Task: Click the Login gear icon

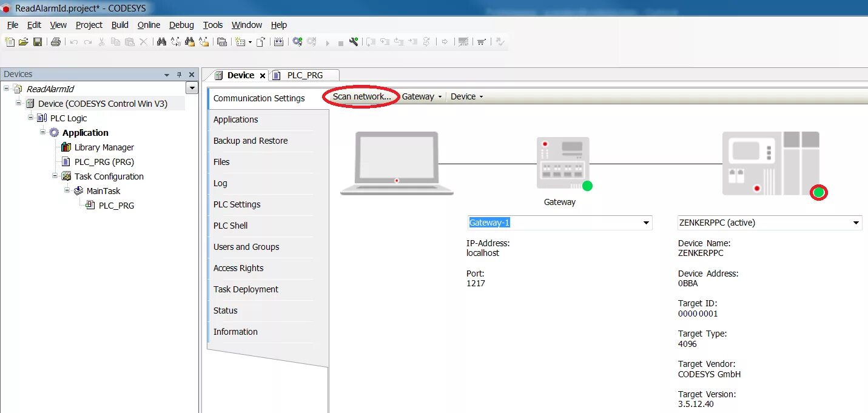Action: coord(297,42)
